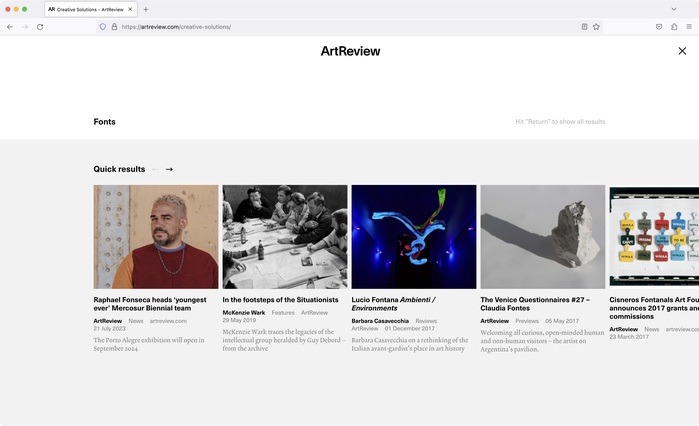
Task: Bookmark this page with the star icon
Action: [x=596, y=27]
